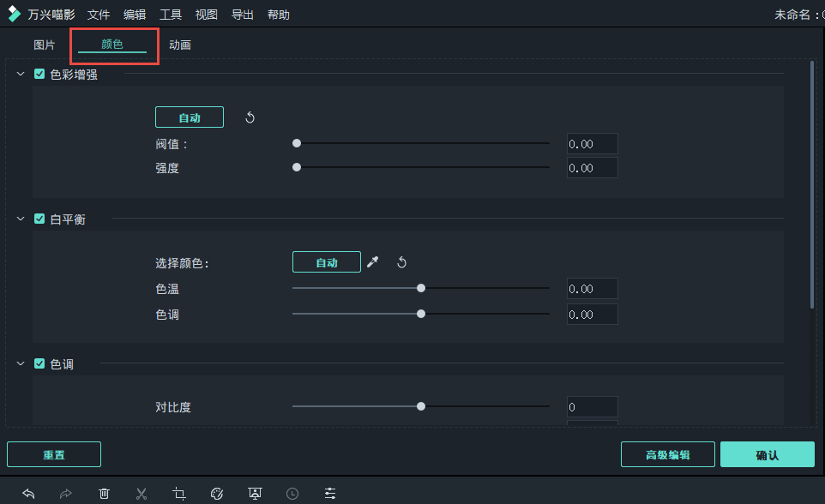Screen dimensions: 825x504
Task: Open the 导出 menu
Action: point(243,14)
